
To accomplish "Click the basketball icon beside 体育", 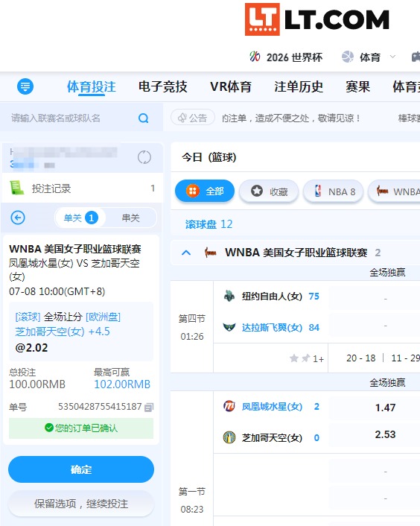I will (348, 57).
